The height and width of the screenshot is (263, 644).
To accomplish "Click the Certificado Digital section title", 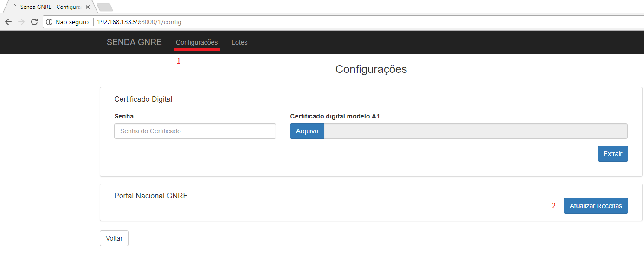I will tap(143, 99).
